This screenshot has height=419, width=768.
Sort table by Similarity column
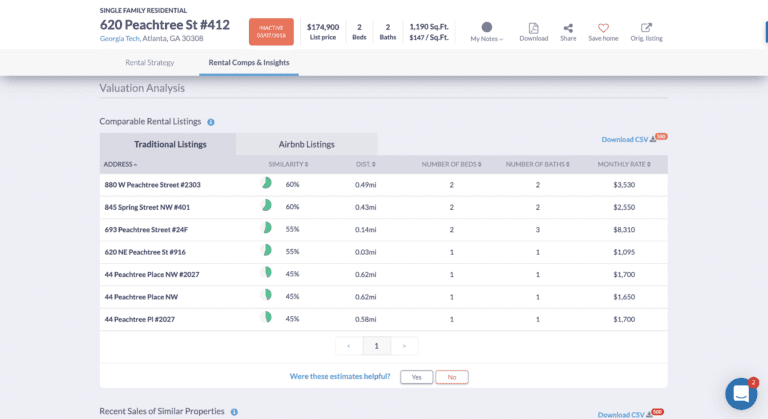tap(288, 164)
